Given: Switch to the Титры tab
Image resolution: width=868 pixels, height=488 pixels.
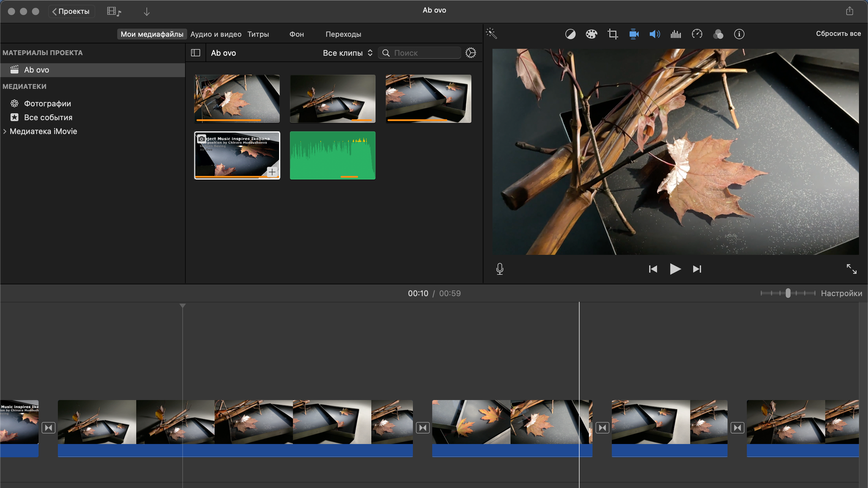Looking at the screenshot, I should (258, 34).
